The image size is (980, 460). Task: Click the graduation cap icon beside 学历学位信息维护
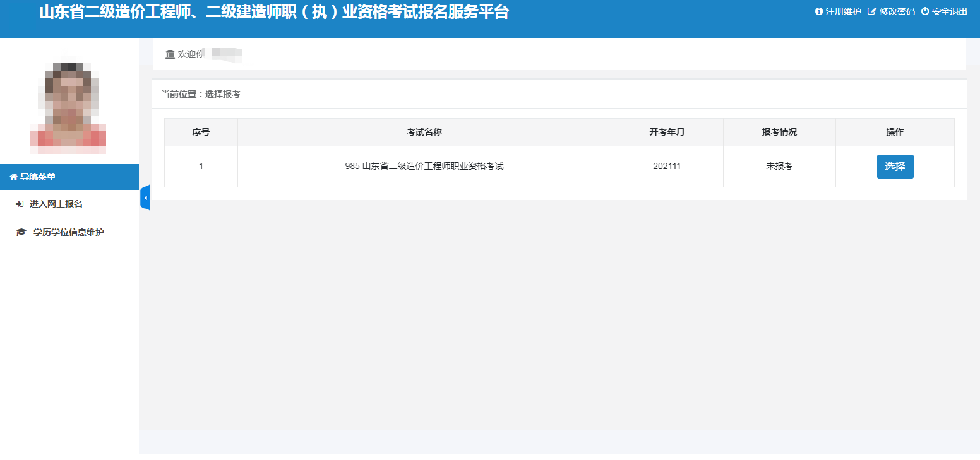21,232
